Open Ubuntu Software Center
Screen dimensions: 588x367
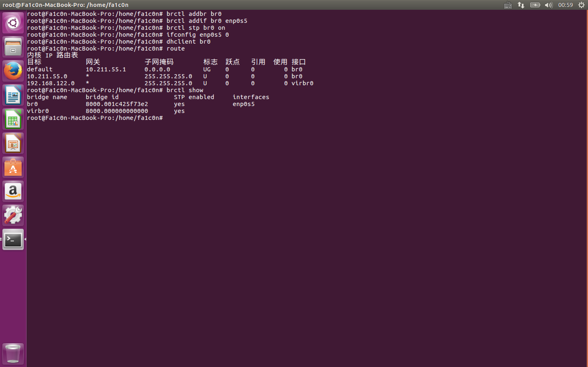(13, 167)
